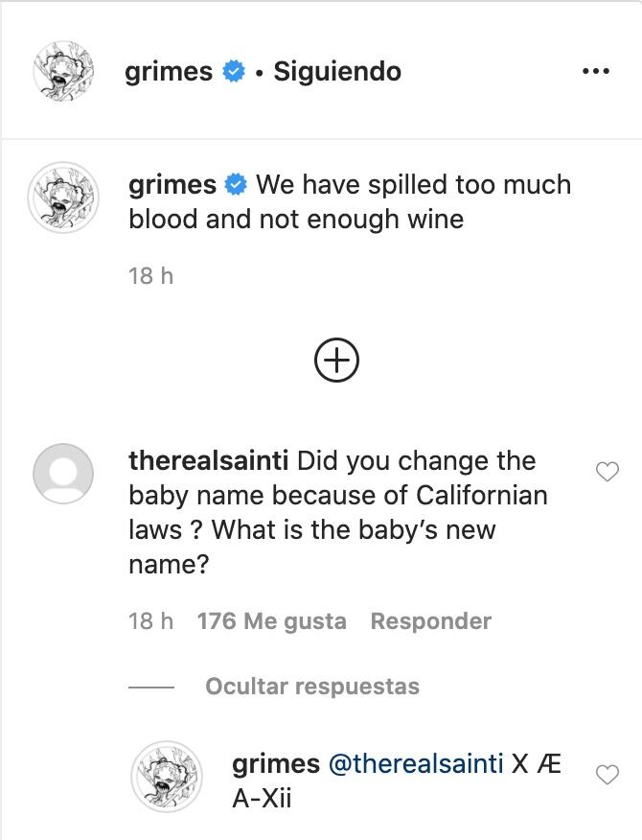Click verified badge next to caption username
Image resolution: width=642 pixels, height=840 pixels.
(x=237, y=184)
